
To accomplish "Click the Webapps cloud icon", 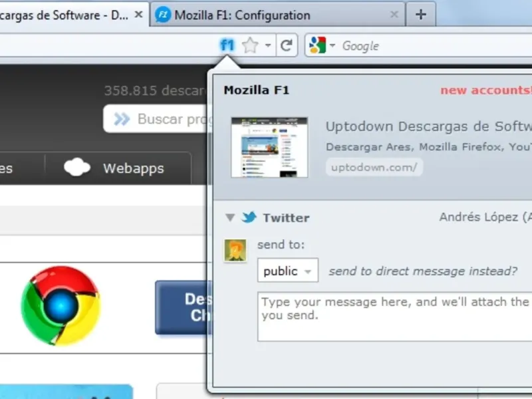I will [x=77, y=168].
